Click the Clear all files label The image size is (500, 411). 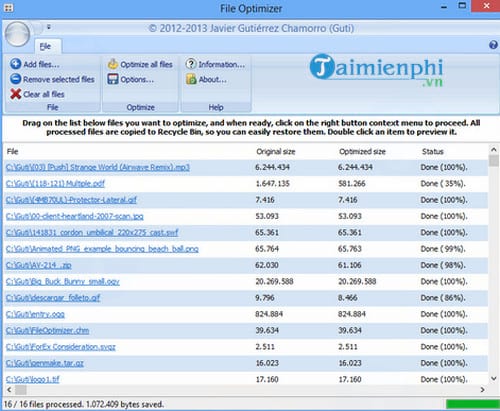[44, 94]
